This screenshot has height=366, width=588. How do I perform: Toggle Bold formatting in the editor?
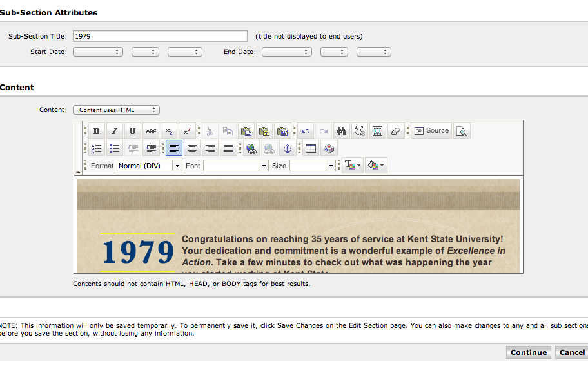[x=96, y=131]
